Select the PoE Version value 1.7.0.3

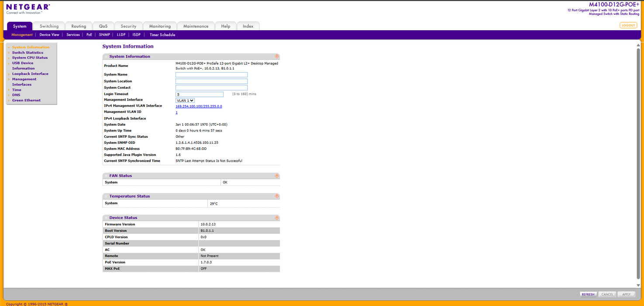[x=206, y=262]
